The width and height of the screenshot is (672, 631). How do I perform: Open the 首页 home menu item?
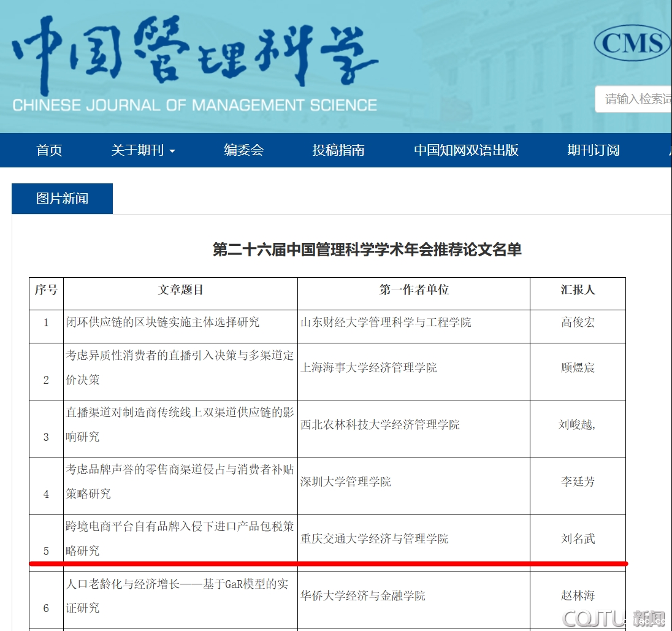click(49, 150)
